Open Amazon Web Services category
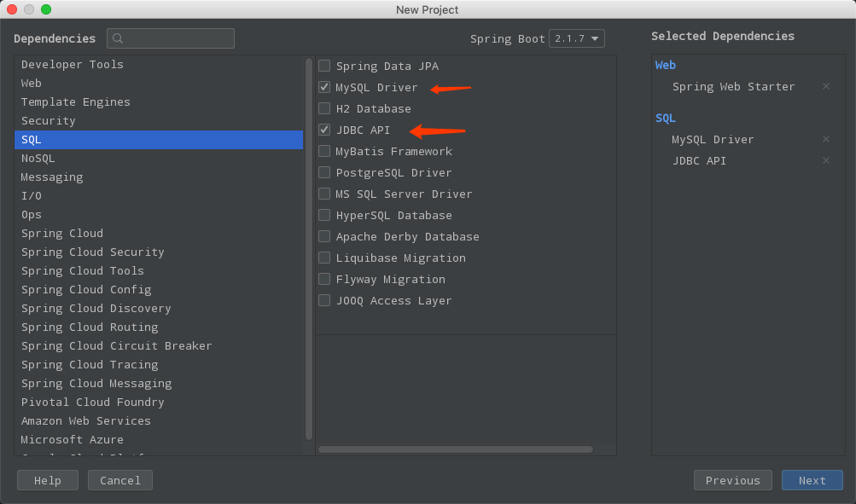The image size is (856, 504). coord(159,420)
